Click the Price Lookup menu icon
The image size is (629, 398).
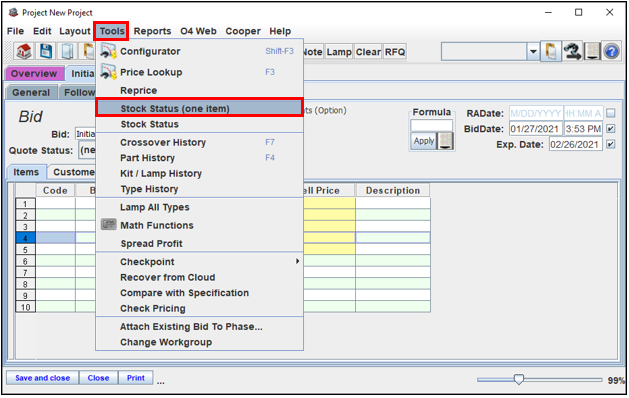coord(108,72)
